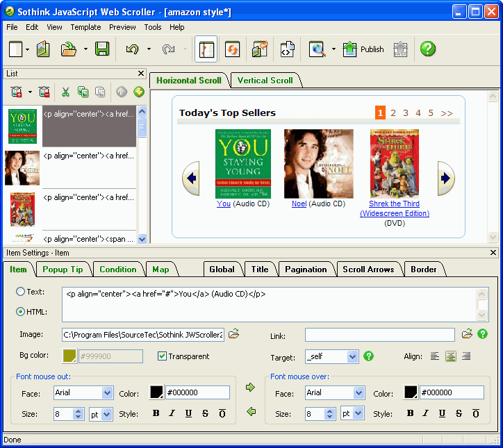Screen dimensions: 503x448
Task: Switch to Popup Tip tab
Action: pyautogui.click(x=63, y=269)
